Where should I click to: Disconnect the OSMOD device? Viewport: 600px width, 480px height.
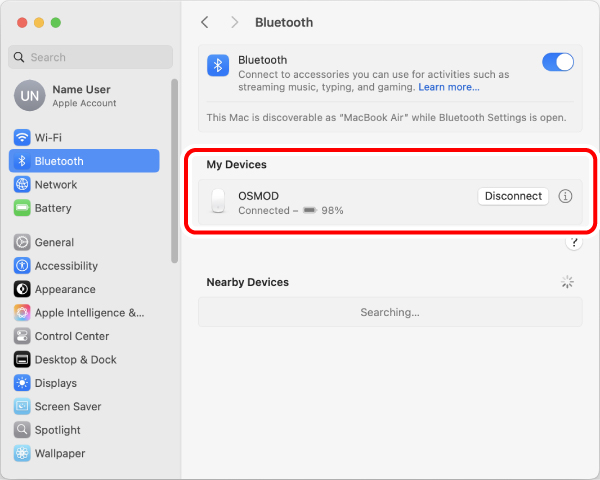(513, 196)
